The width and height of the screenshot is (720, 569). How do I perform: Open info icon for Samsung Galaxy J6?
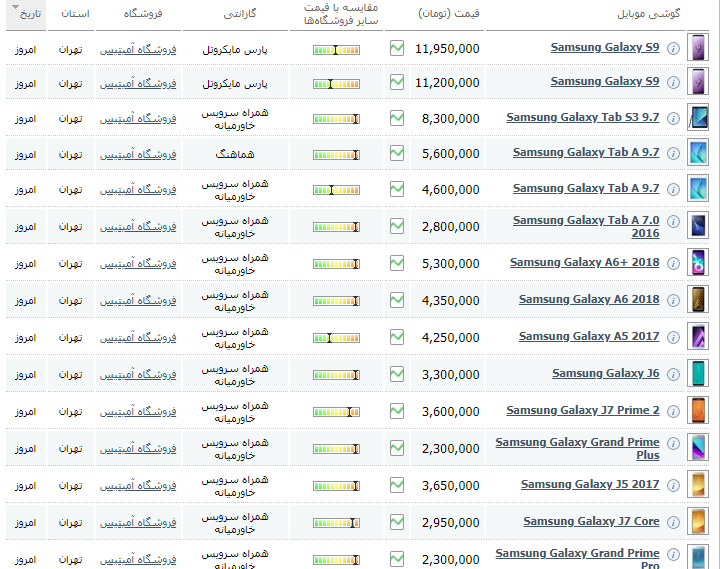(x=674, y=374)
